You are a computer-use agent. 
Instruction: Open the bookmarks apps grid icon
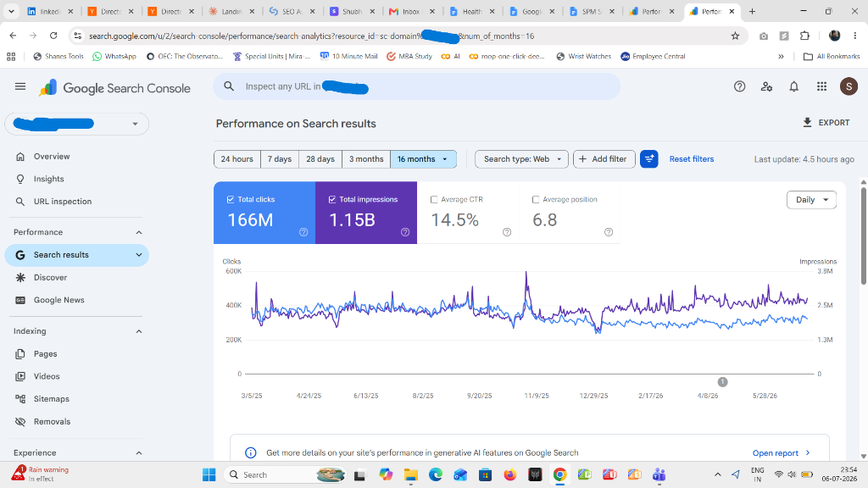pos(11,57)
